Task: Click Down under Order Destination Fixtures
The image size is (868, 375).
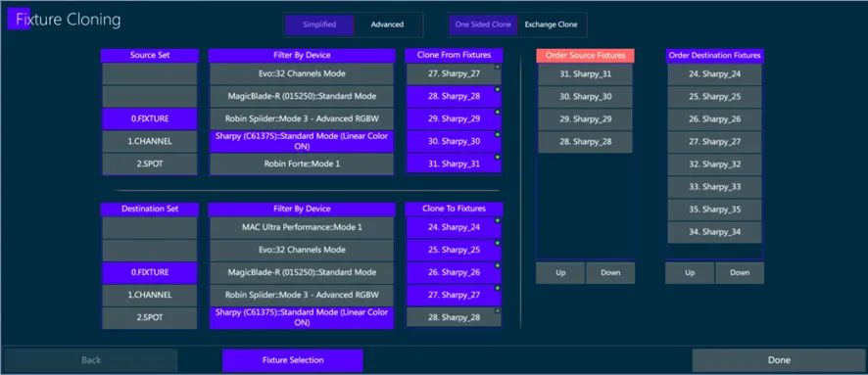Action: [740, 272]
